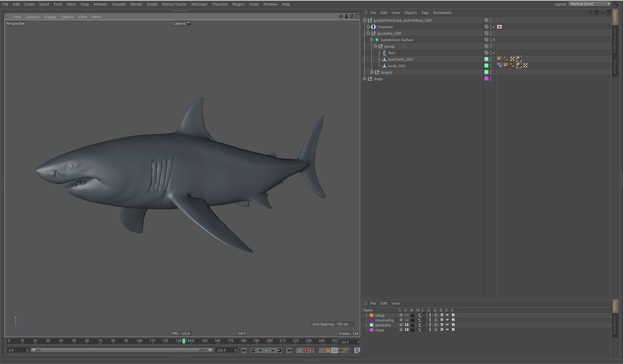Click the current frame 134 F stepper arrows
This screenshot has width=623, height=364.
pos(359,342)
